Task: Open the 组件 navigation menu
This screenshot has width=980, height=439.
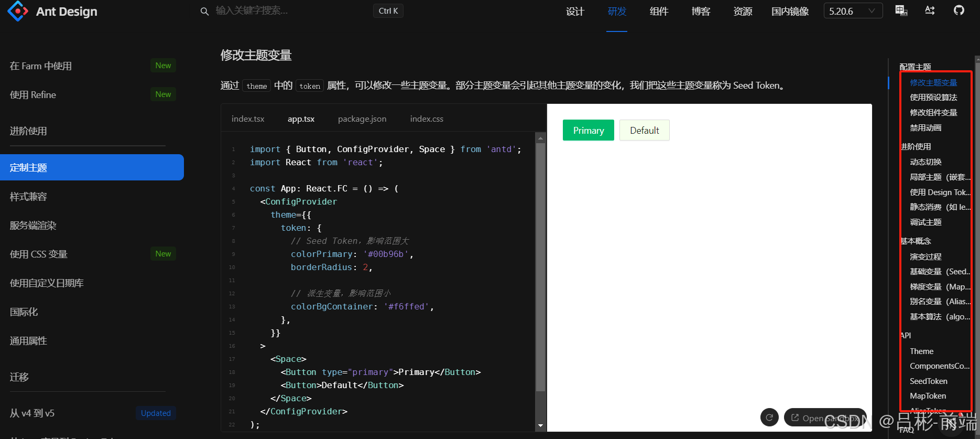Action: coord(659,12)
